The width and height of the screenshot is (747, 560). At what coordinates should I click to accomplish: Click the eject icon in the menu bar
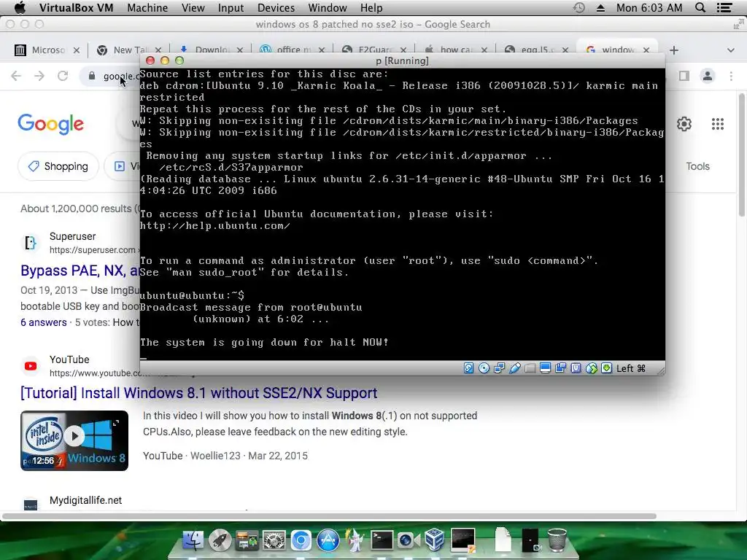coord(601,7)
